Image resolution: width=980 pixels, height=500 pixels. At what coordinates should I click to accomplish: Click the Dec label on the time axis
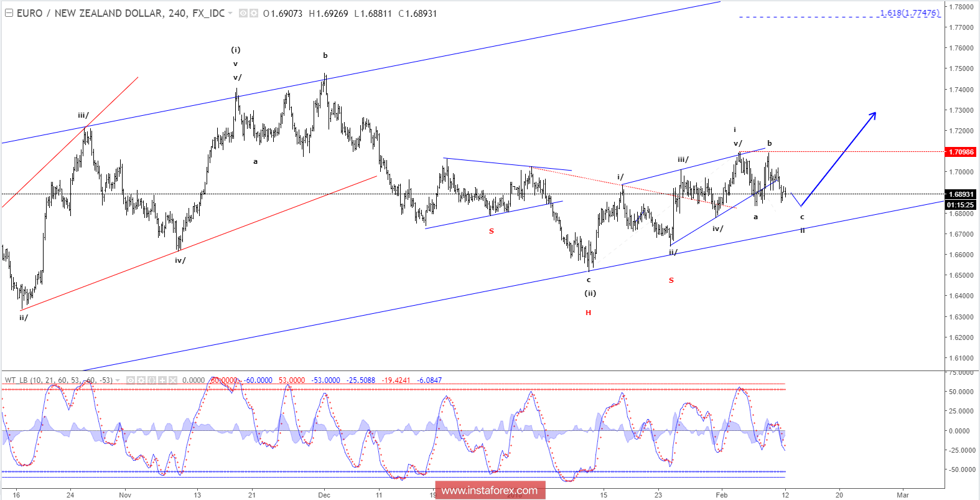click(324, 495)
